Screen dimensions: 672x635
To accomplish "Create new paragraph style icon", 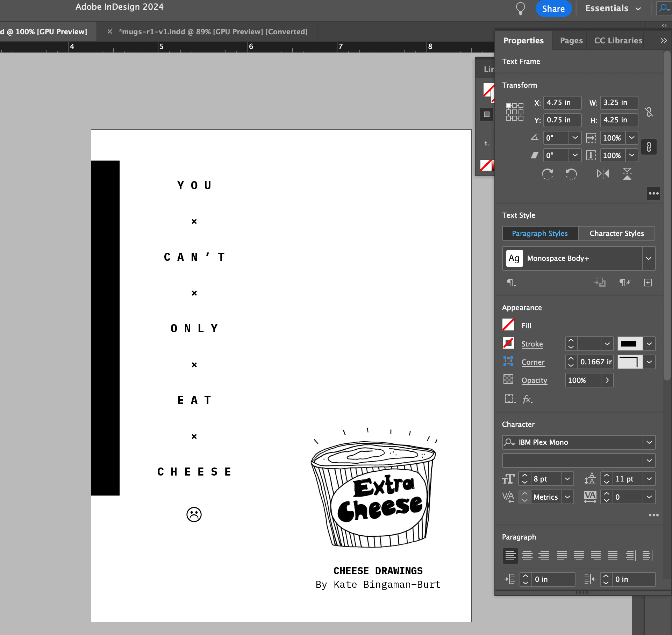I will 648,283.
